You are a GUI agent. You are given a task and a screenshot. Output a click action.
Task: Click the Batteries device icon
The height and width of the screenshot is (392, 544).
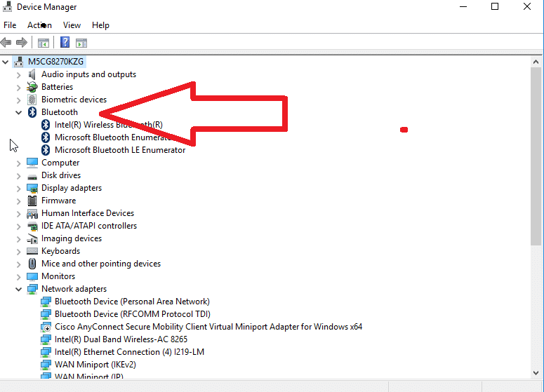pos(32,87)
